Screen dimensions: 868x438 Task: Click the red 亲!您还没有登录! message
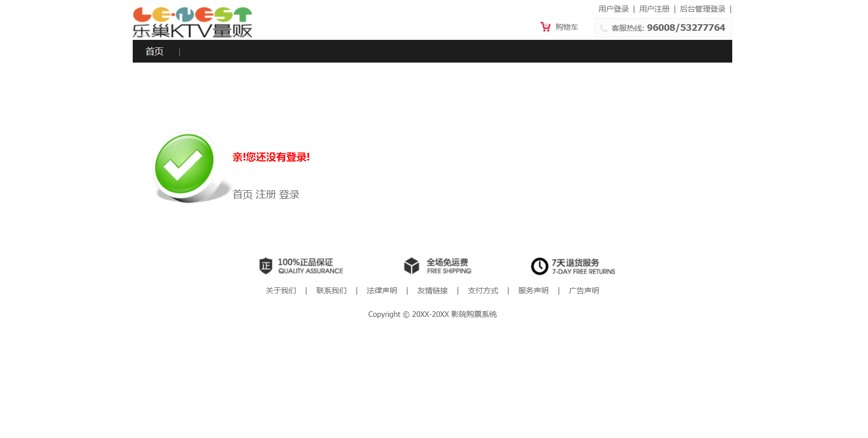click(x=271, y=157)
